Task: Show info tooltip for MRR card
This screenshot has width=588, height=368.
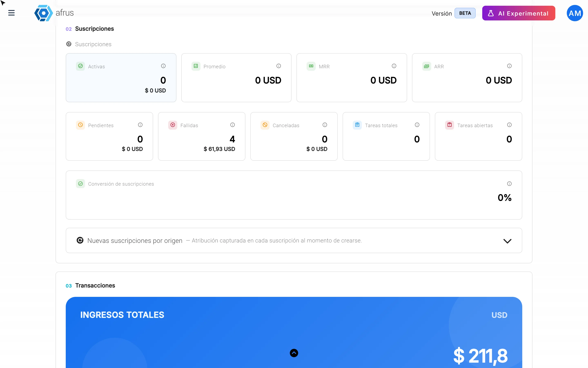Action: 394,66
